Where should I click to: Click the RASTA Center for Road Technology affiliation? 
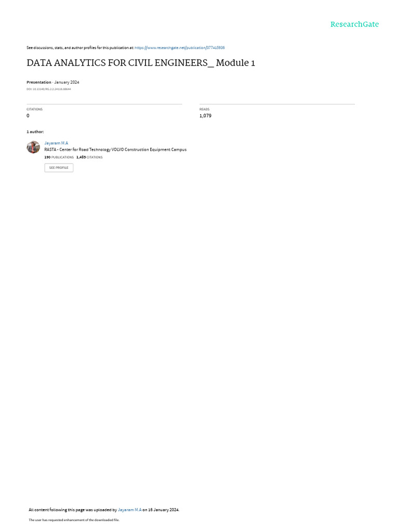[115, 150]
